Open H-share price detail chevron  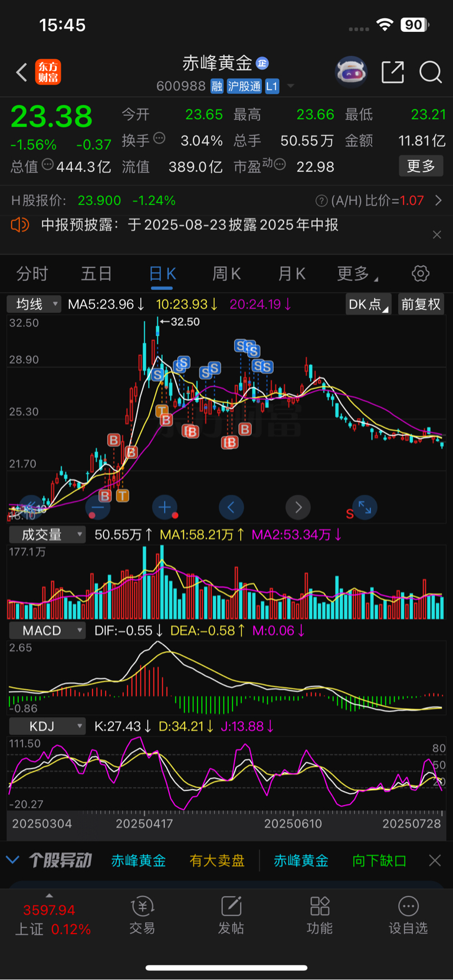pyautogui.click(x=438, y=200)
